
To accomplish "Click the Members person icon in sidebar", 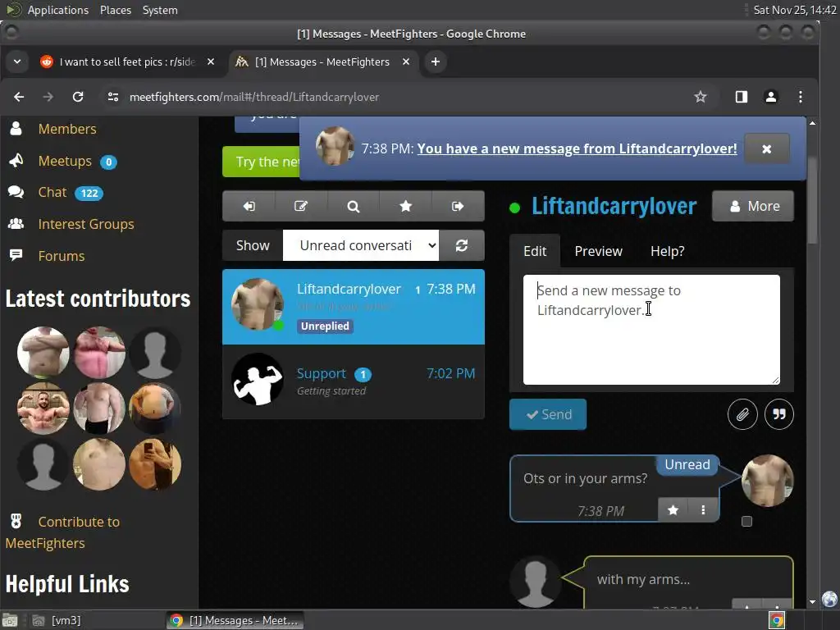I will 16,129.
